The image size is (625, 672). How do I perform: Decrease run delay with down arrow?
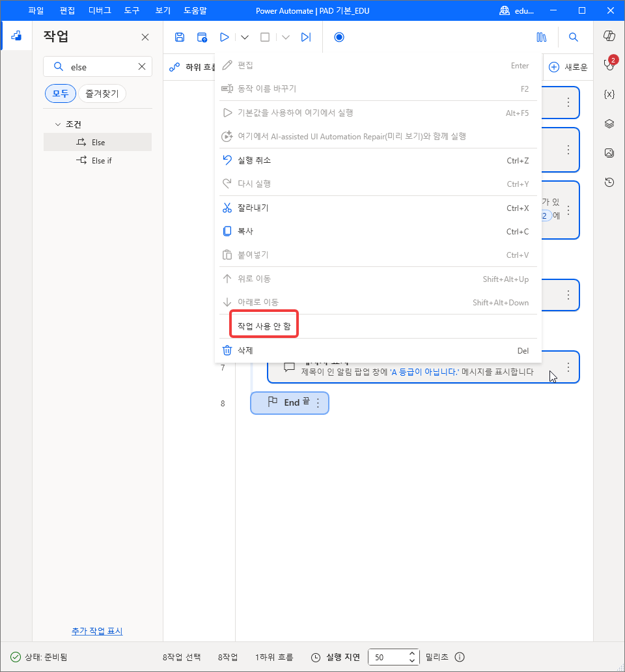(x=412, y=660)
